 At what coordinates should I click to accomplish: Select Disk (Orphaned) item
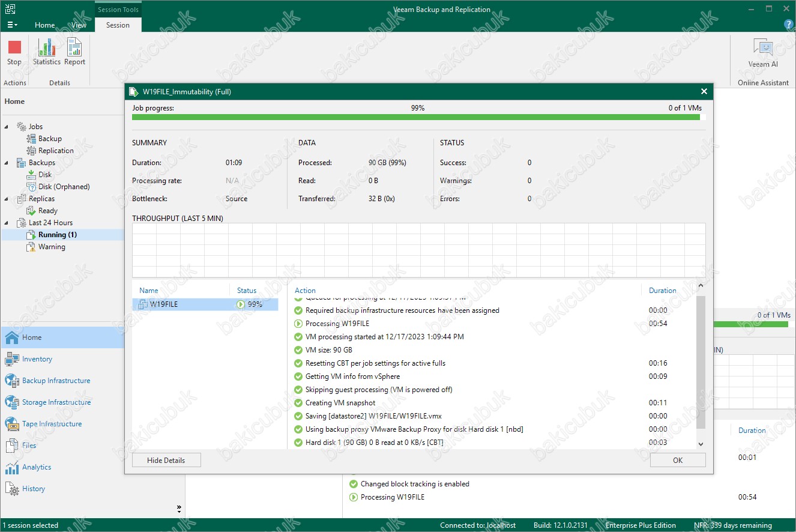(x=64, y=187)
